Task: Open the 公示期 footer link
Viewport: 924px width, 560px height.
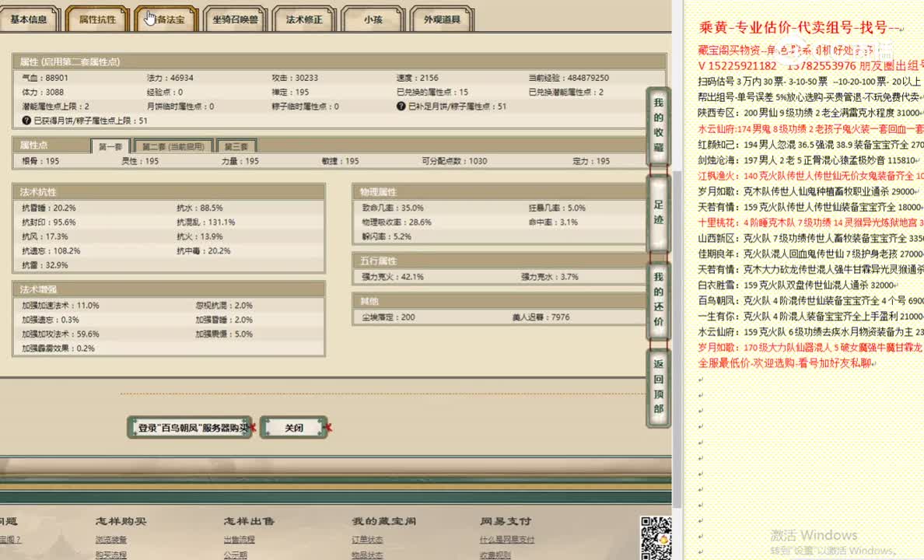Action: tap(236, 555)
